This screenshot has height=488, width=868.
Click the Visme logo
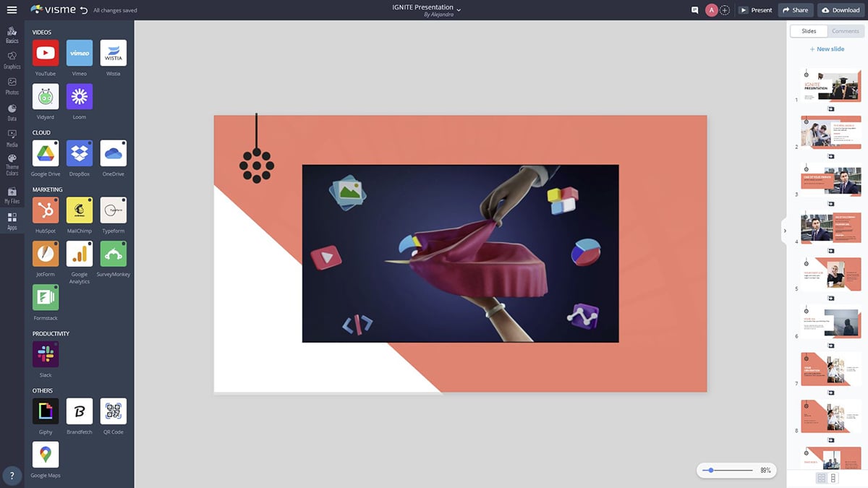51,10
